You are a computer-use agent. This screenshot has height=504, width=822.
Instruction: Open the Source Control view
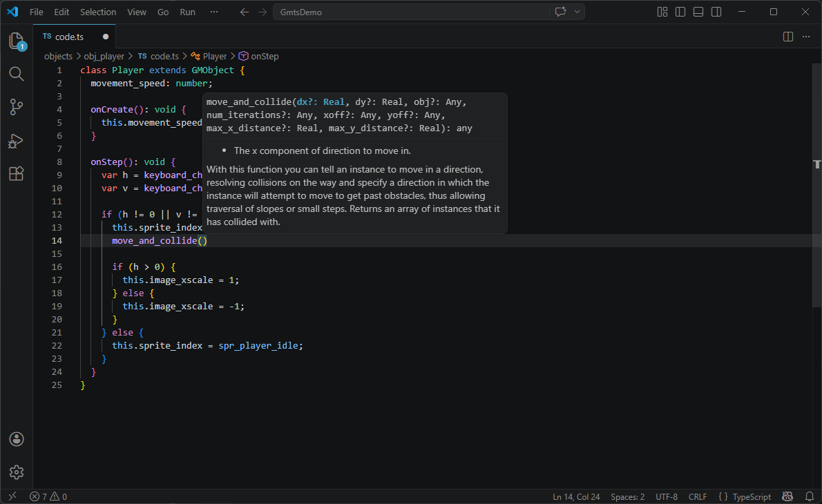16,107
